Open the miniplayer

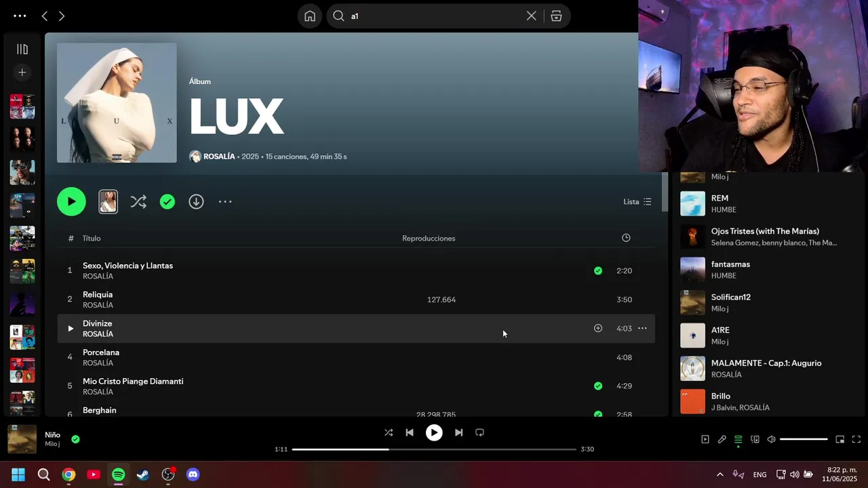840,439
